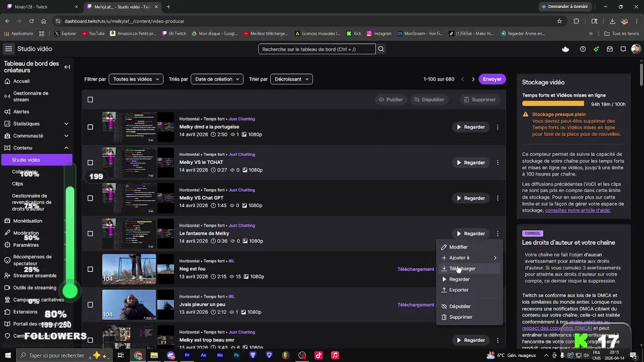Open Gestionnaire de stream in sidebar

pos(31,96)
